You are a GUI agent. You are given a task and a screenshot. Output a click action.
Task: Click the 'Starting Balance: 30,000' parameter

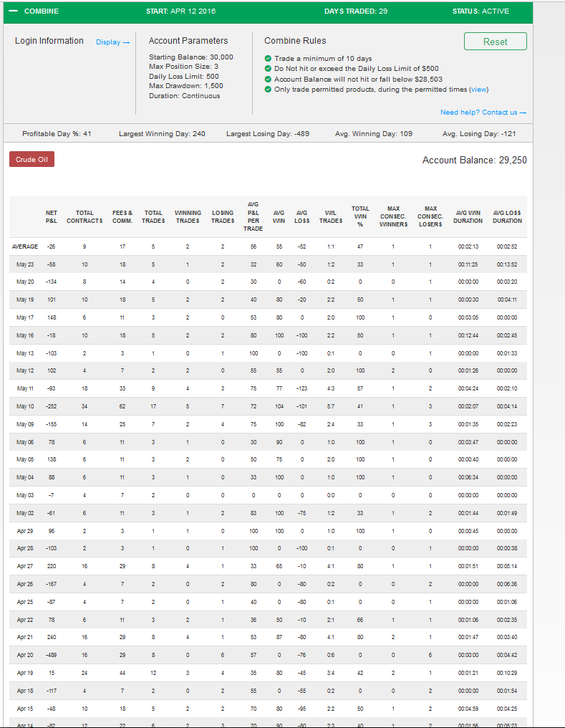(x=191, y=57)
